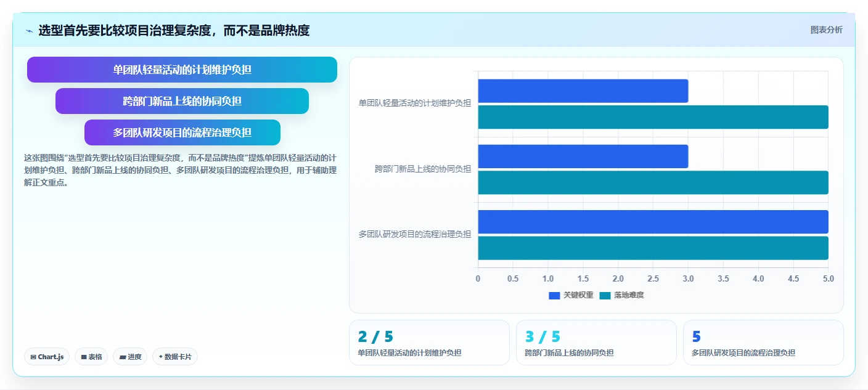Click the 5 data card value

coord(697,336)
